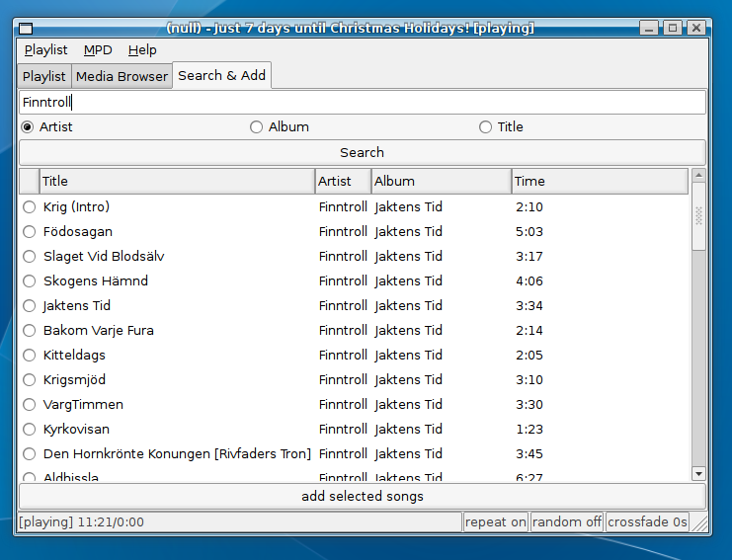Click the window resize grip in status bar
The width and height of the screenshot is (732, 560).
[x=698, y=522]
